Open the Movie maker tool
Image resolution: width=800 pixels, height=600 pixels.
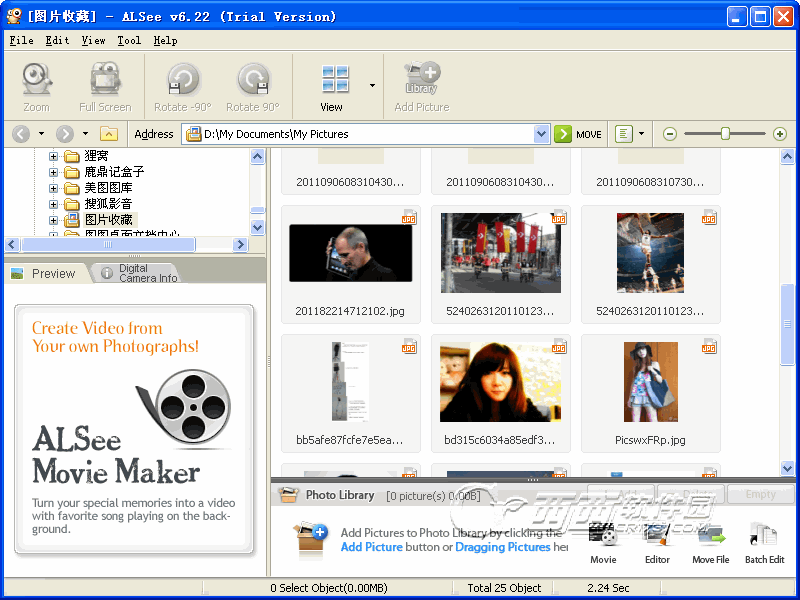click(603, 536)
